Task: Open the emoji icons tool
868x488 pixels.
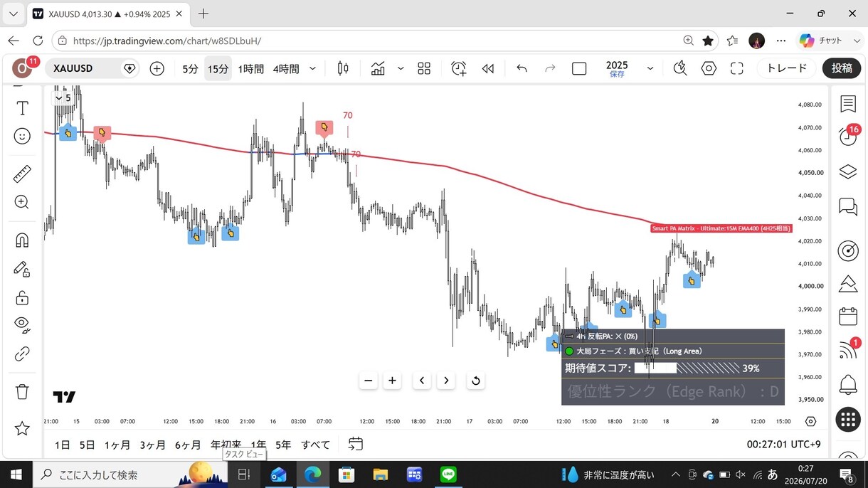Action: tap(22, 136)
